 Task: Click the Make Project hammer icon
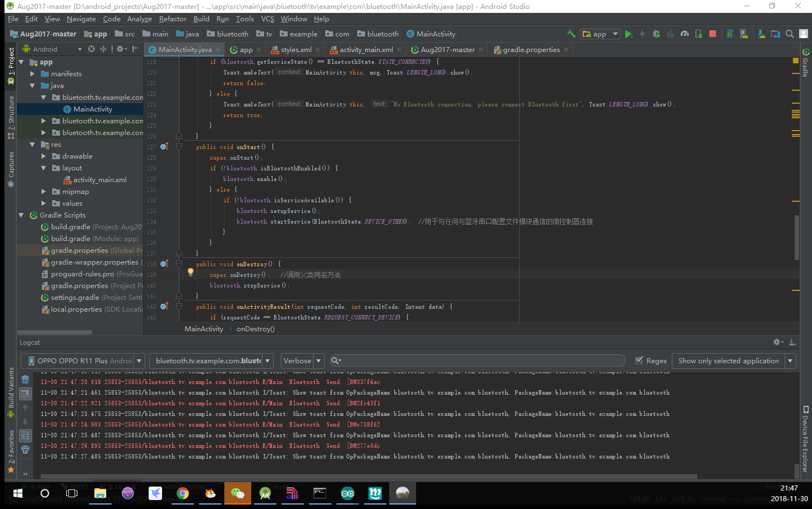click(x=571, y=34)
